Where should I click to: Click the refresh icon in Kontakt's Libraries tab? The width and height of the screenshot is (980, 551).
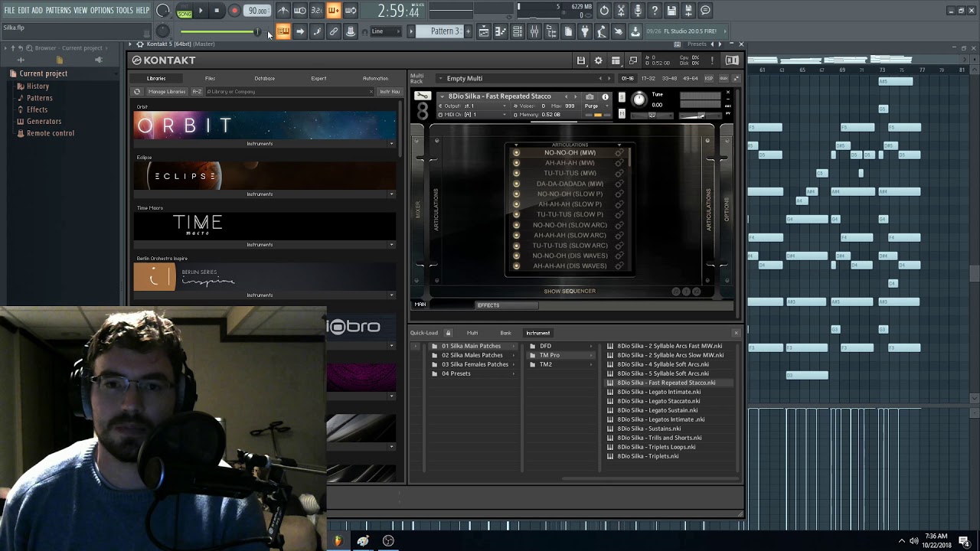pos(137,92)
